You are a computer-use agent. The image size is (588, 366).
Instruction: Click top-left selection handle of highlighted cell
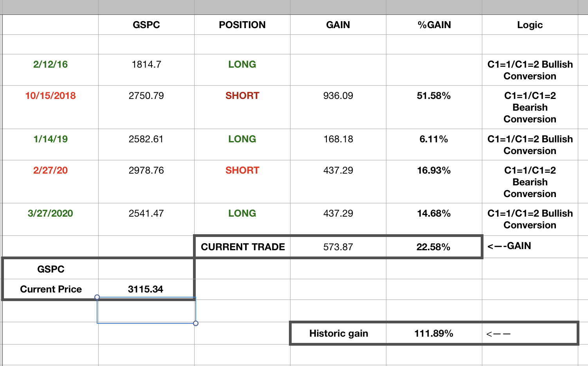click(97, 297)
